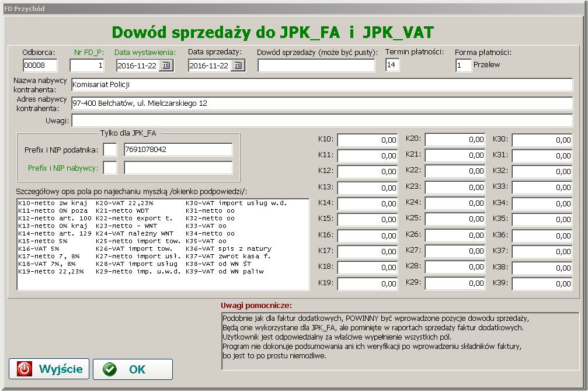Select the K20 amount field
The height and width of the screenshot is (391, 588).
(x=455, y=140)
